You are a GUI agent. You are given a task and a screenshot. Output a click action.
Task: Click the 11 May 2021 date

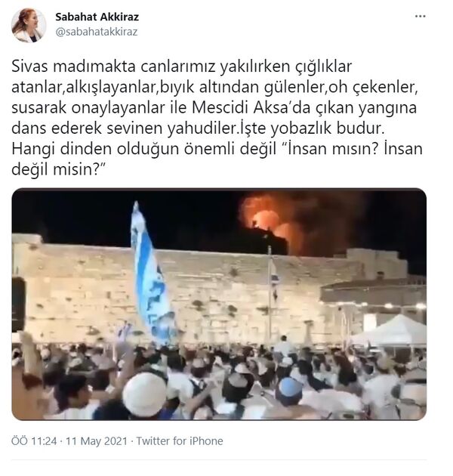pos(97,440)
